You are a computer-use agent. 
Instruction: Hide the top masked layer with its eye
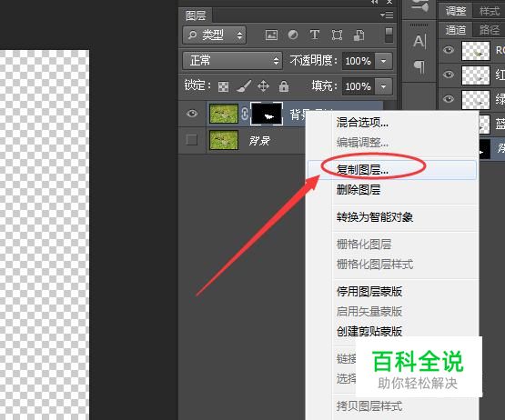point(192,114)
